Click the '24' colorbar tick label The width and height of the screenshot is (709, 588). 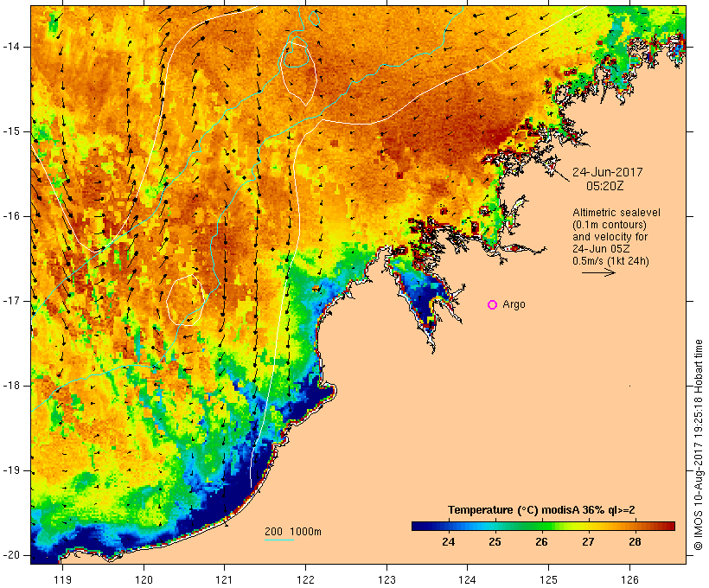448,542
